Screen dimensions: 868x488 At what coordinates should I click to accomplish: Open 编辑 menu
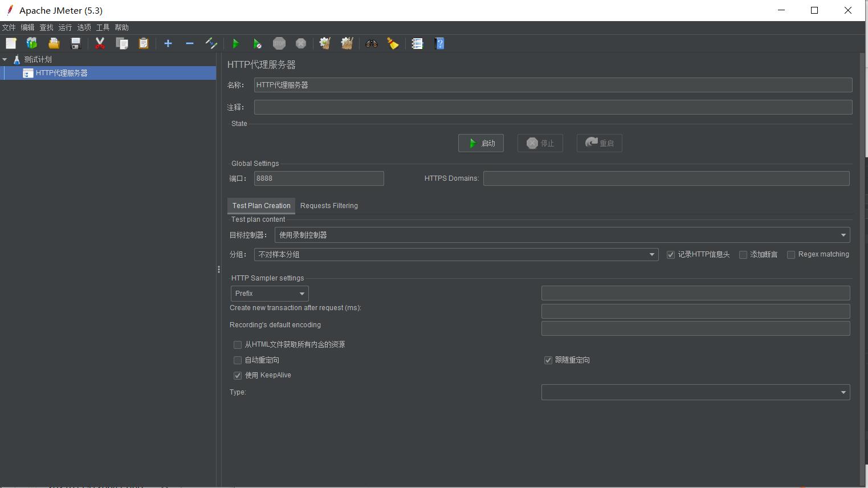pyautogui.click(x=28, y=27)
